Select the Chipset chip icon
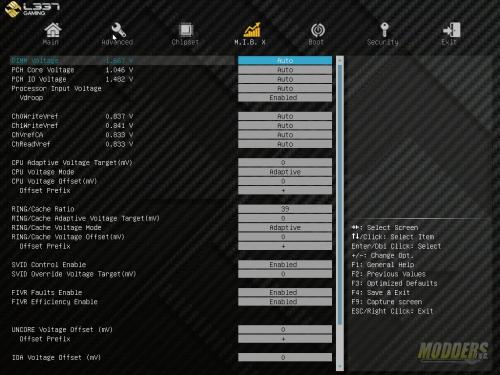Image resolution: width=500 pixels, height=375 pixels. (x=186, y=30)
